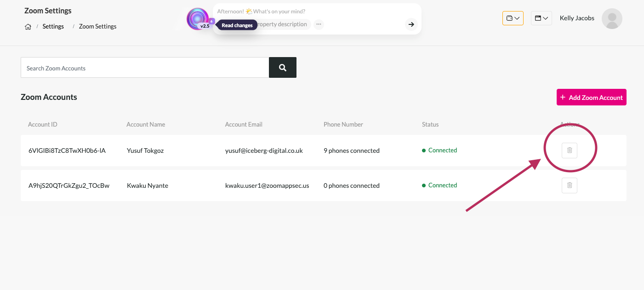Screen dimensions: 644x290
Task: Click the name Yusuf Tokgoz
Action: tap(145, 151)
